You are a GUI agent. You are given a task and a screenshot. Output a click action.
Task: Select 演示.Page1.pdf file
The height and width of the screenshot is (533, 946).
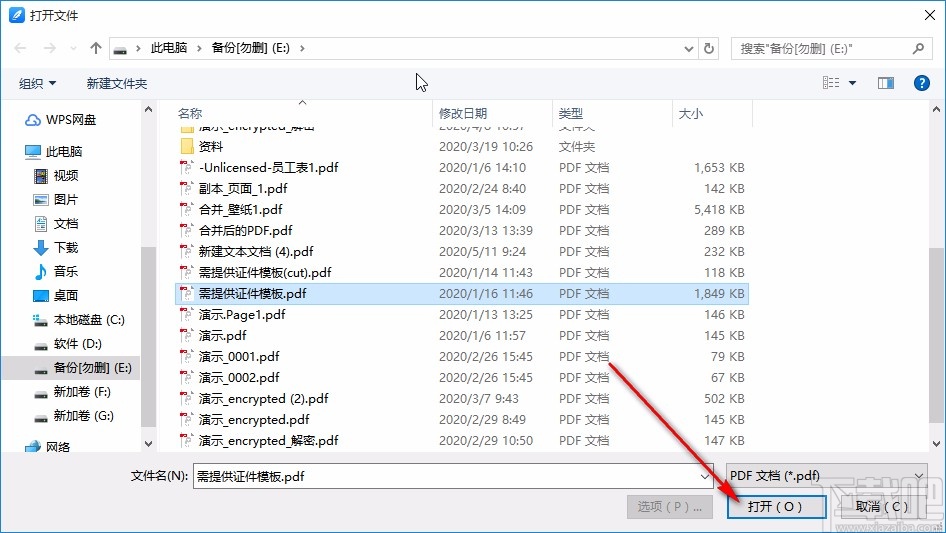462,314
